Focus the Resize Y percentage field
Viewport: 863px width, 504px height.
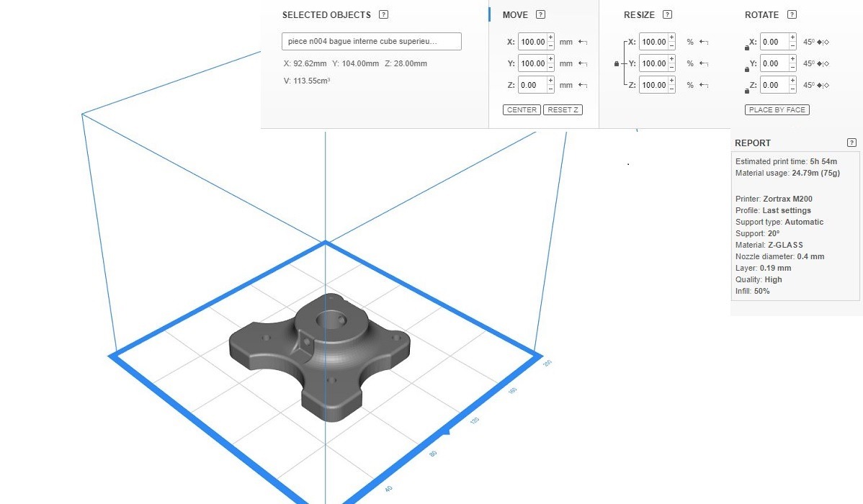(x=653, y=63)
